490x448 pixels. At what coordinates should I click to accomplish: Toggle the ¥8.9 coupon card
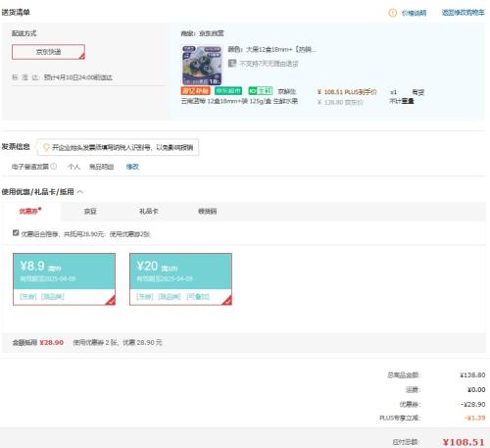(64, 279)
